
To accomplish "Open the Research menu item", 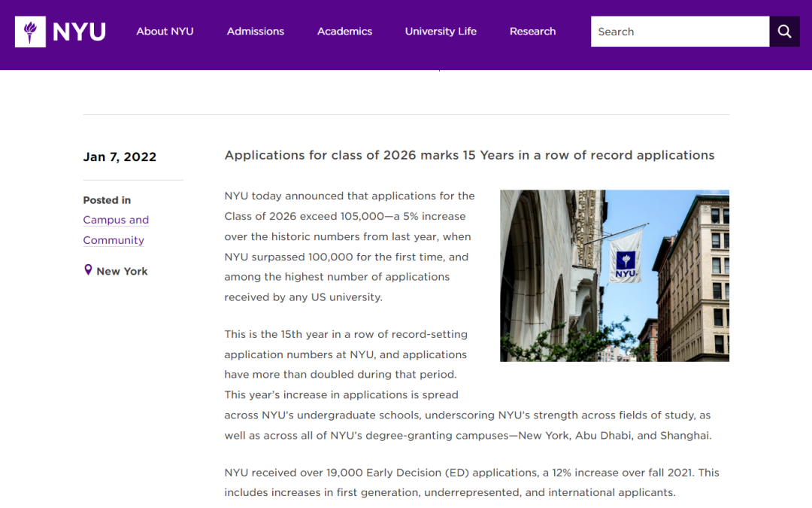I will (x=532, y=32).
